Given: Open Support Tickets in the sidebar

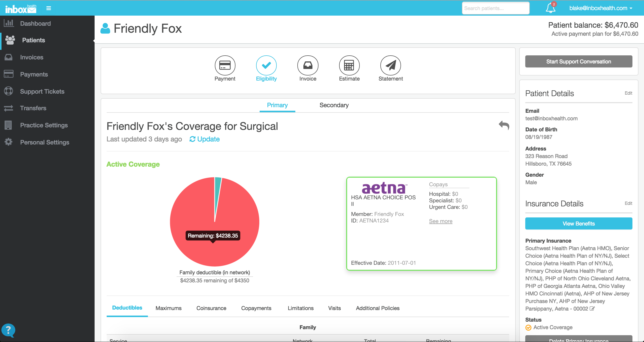Looking at the screenshot, I should pos(42,91).
